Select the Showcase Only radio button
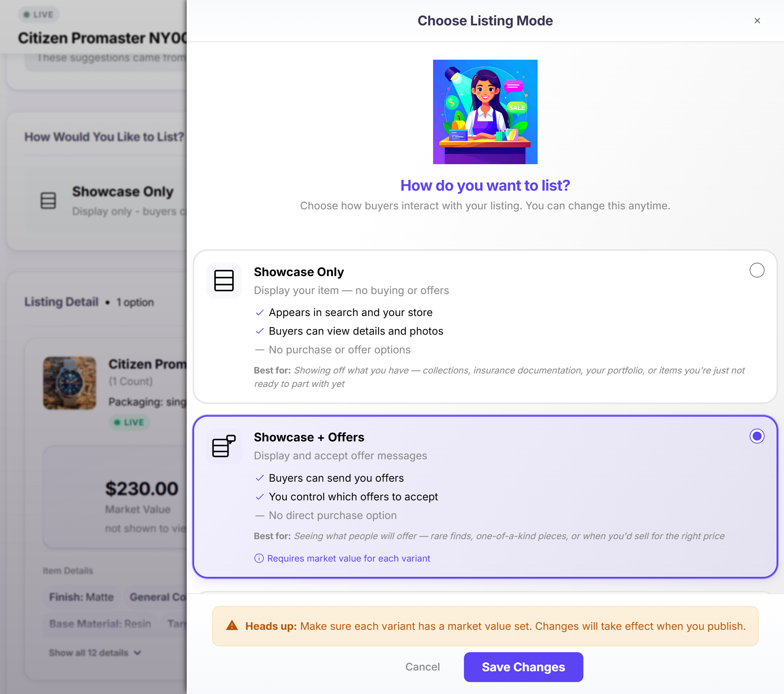The height and width of the screenshot is (694, 784). [x=756, y=270]
